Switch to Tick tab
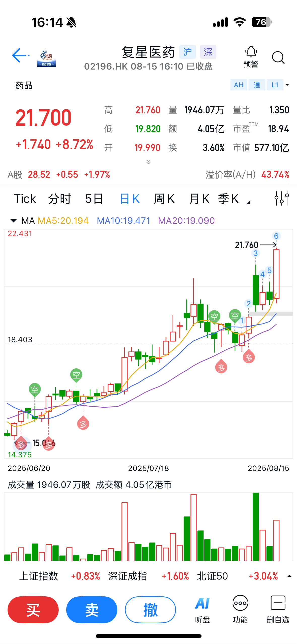 click(x=25, y=199)
